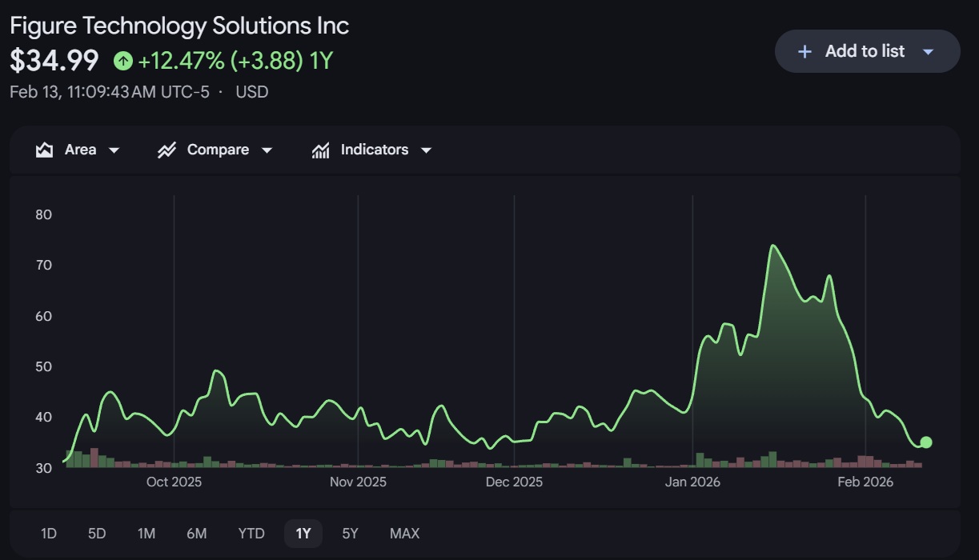Switch to the 1D time range
This screenshot has width=979, height=560.
coord(49,534)
